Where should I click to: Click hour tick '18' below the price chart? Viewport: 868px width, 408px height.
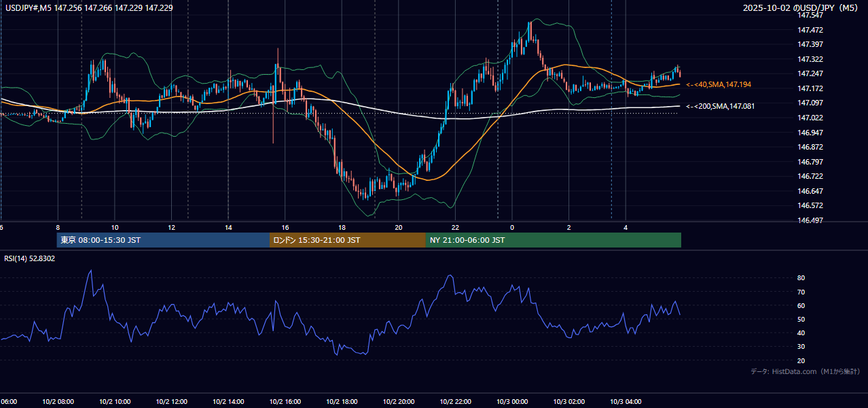point(342,228)
